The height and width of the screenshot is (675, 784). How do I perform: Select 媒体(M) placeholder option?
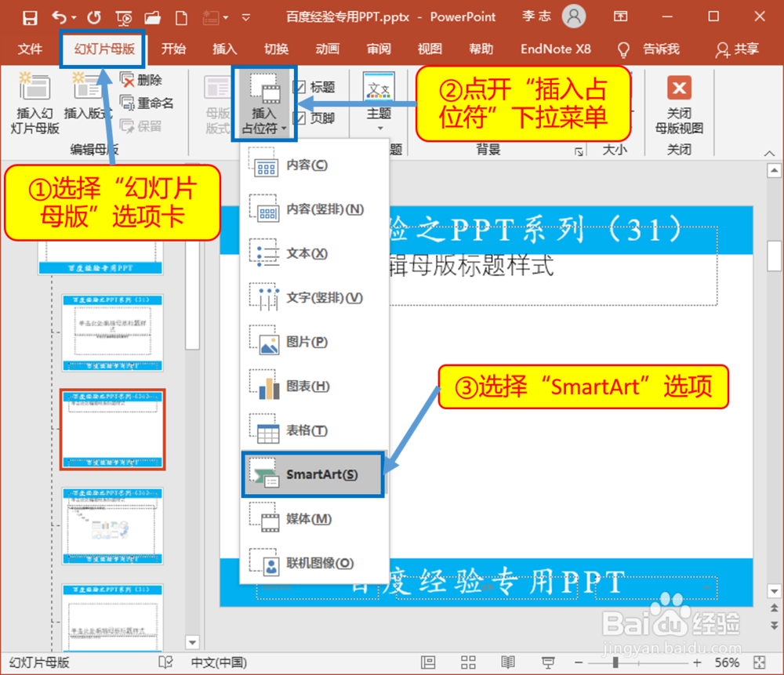[314, 519]
